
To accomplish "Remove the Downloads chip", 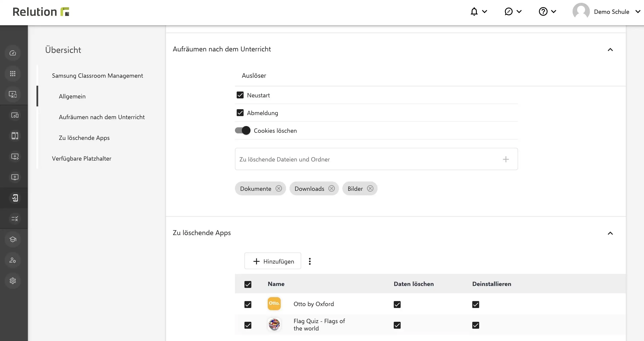I will click(332, 188).
